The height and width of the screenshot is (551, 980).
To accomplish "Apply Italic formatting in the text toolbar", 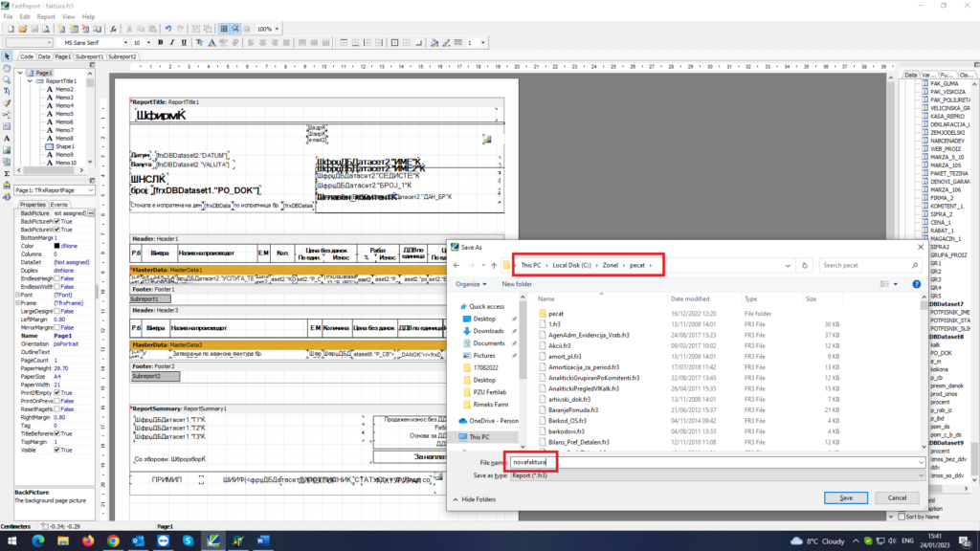I will (x=172, y=42).
